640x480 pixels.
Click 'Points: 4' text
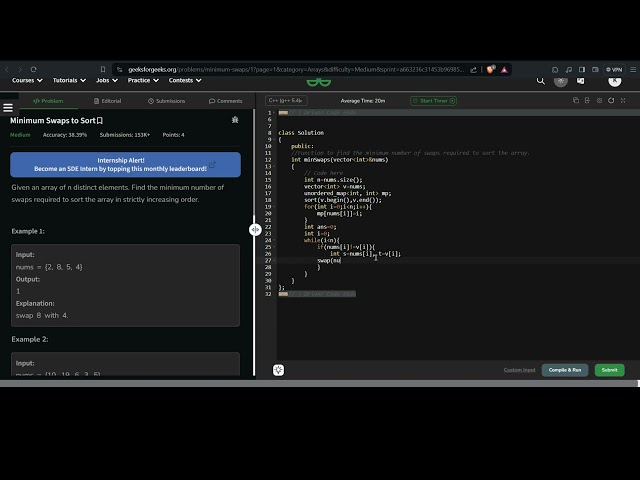pos(173,135)
